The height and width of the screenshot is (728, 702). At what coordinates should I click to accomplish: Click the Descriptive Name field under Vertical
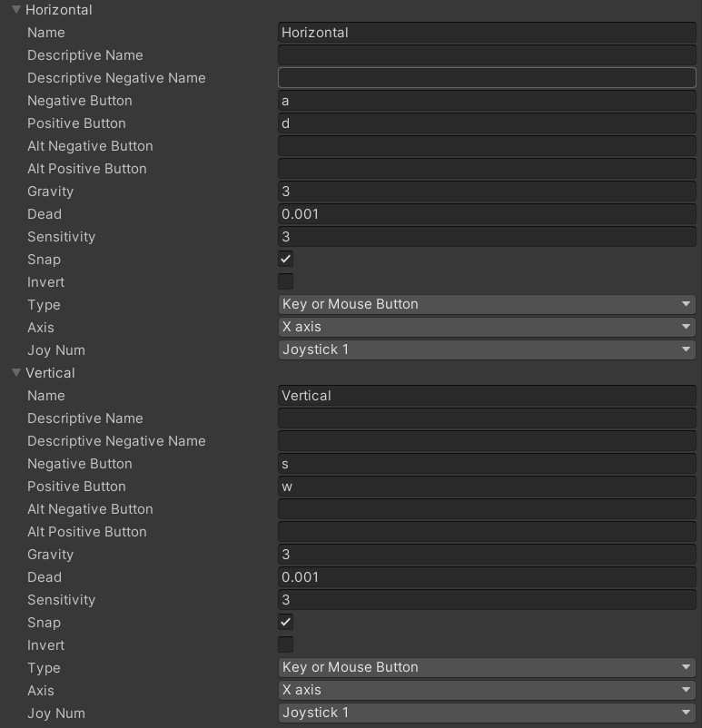tap(487, 418)
